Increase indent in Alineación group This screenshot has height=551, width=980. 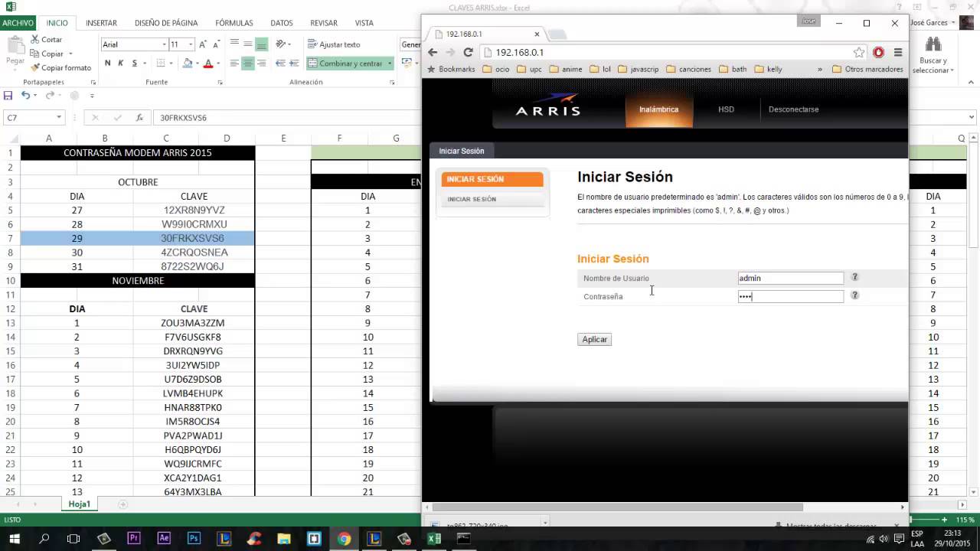(293, 64)
